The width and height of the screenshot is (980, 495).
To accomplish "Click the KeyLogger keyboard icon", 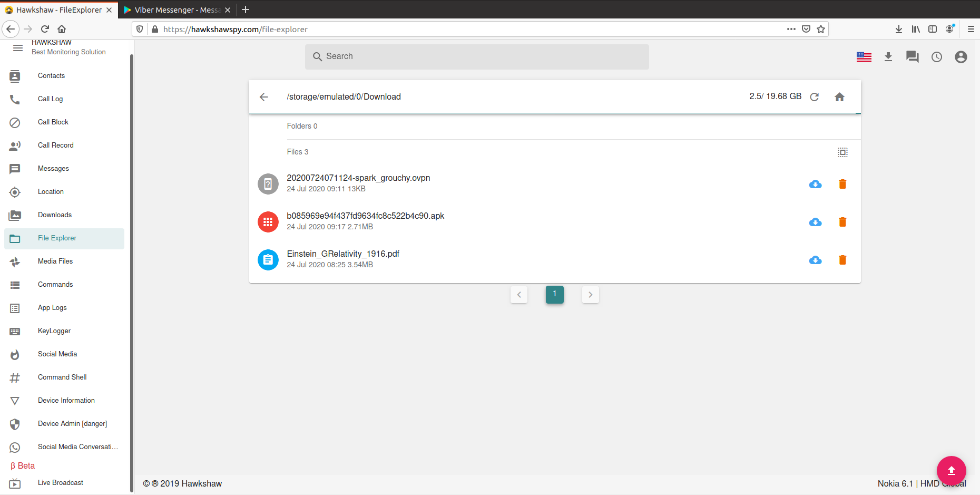I will (15, 331).
